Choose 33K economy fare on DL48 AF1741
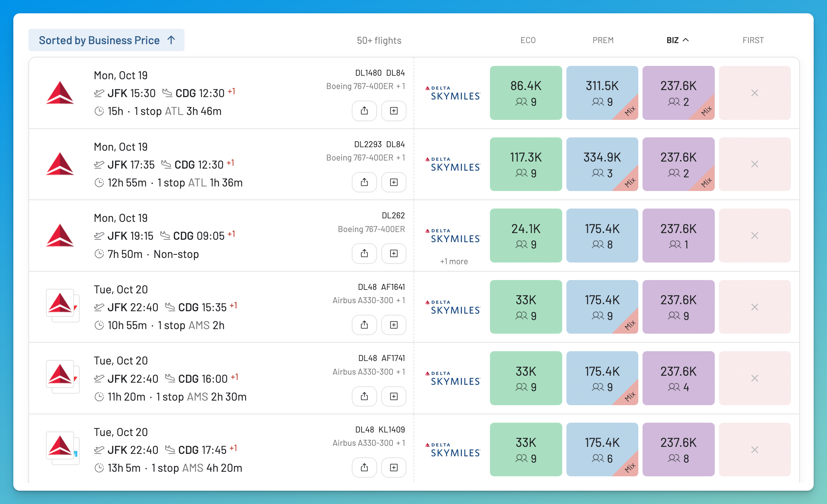The width and height of the screenshot is (827, 504). tap(526, 378)
